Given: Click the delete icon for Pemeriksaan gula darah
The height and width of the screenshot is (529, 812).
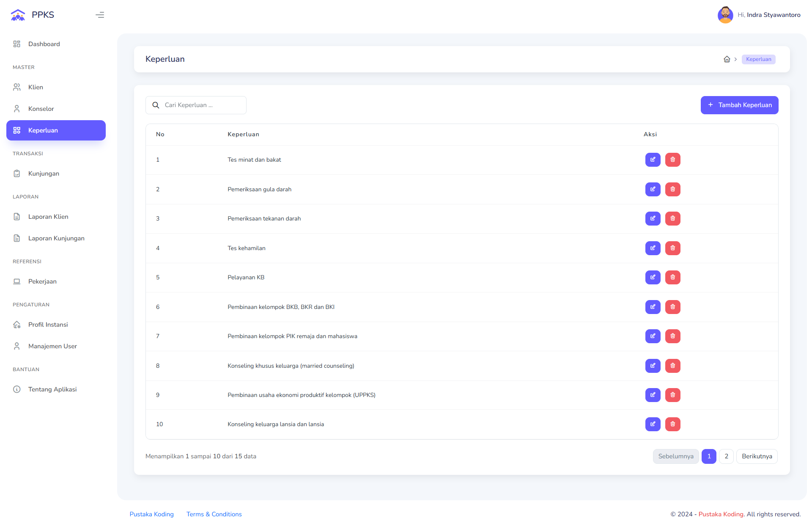Looking at the screenshot, I should point(672,189).
